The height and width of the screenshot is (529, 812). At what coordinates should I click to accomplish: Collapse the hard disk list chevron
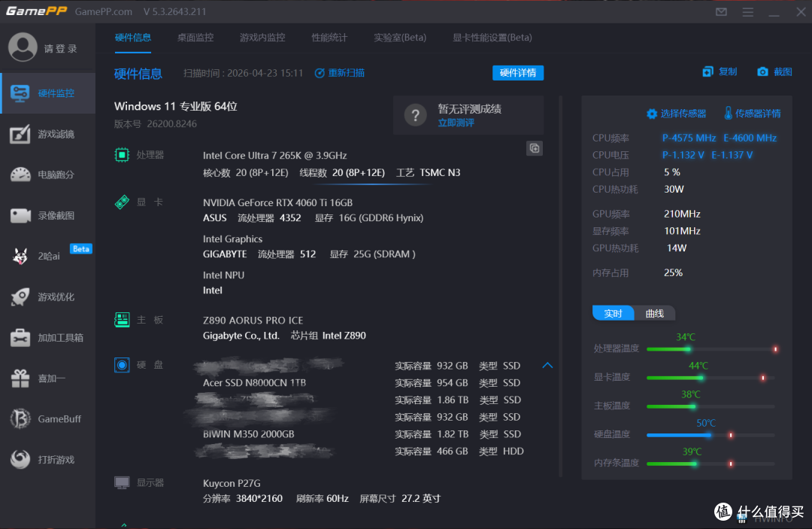(547, 365)
